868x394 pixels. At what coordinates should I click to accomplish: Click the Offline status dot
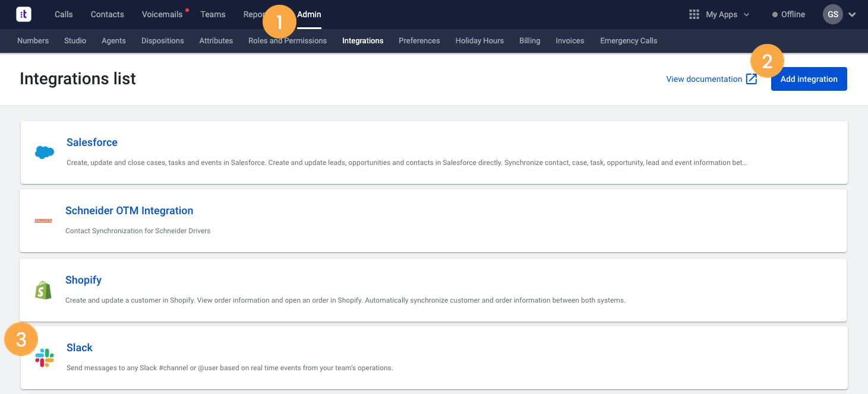775,15
